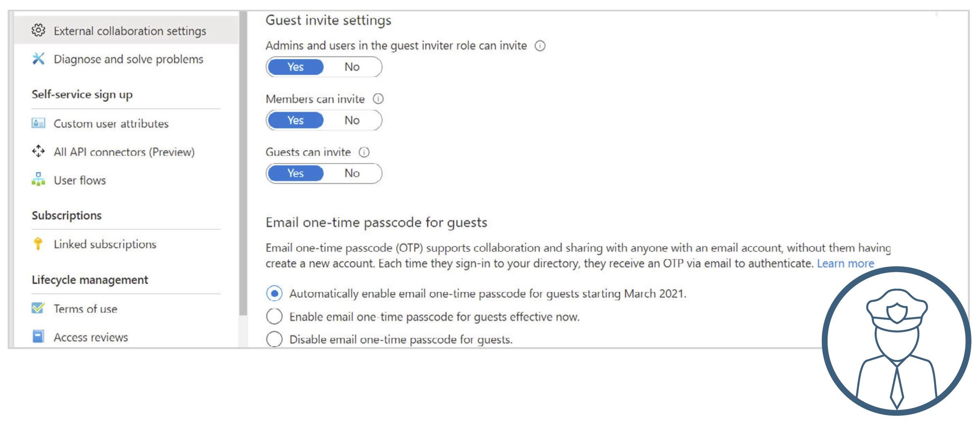This screenshot has width=980, height=422.
Task: Click the left navigation vertical scrollbar
Action: pos(243,162)
